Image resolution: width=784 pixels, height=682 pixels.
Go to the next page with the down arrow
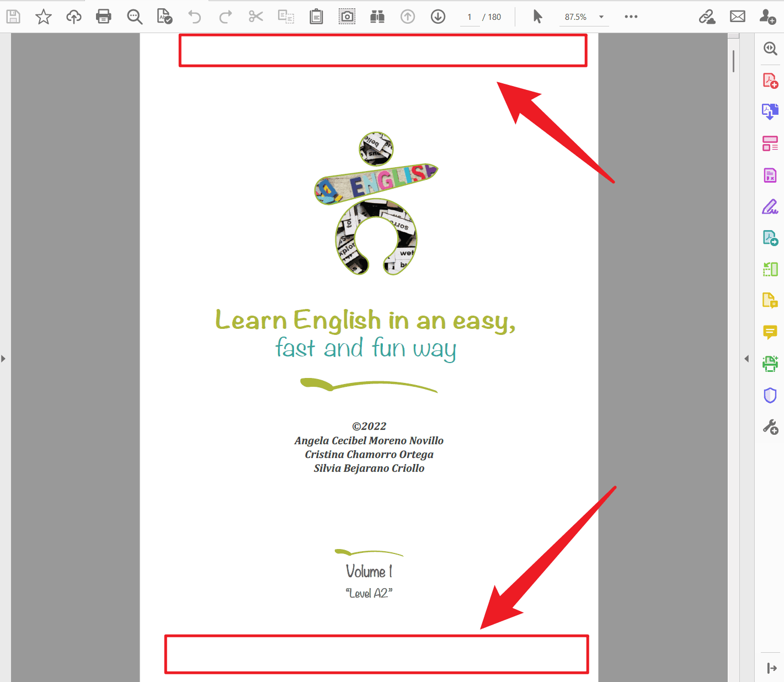pyautogui.click(x=438, y=17)
